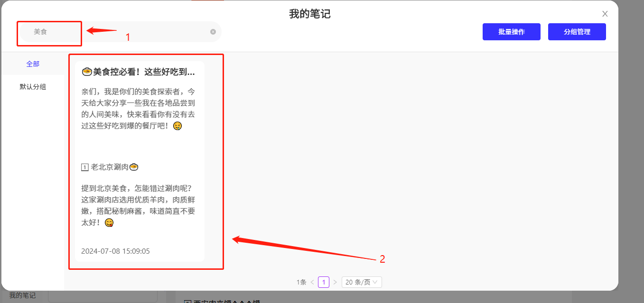The image size is (644, 303).
Task: Click the 批量操作 button
Action: [511, 32]
